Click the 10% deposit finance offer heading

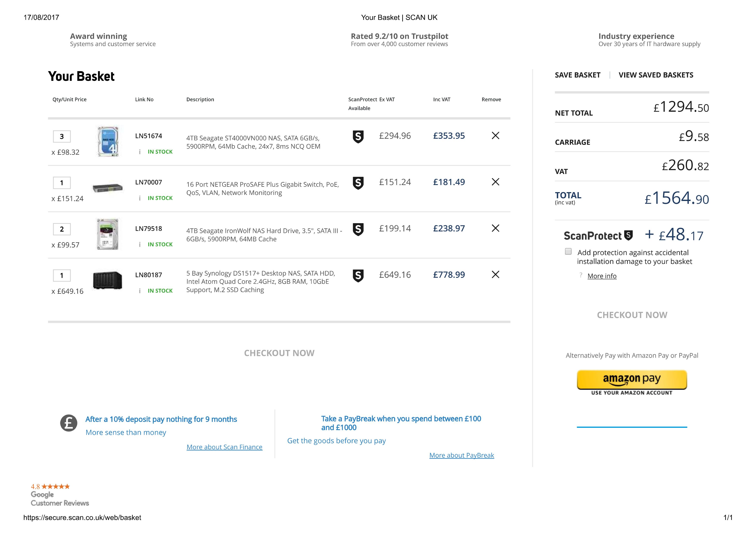pyautogui.click(x=161, y=419)
